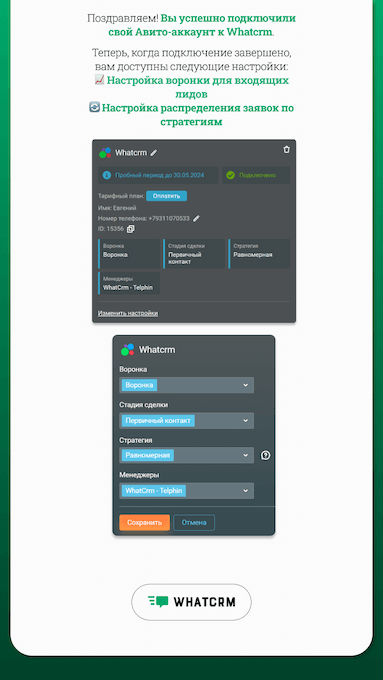Click the refresh emoji before Настройка распределения
The height and width of the screenshot is (680, 383).
[95, 107]
